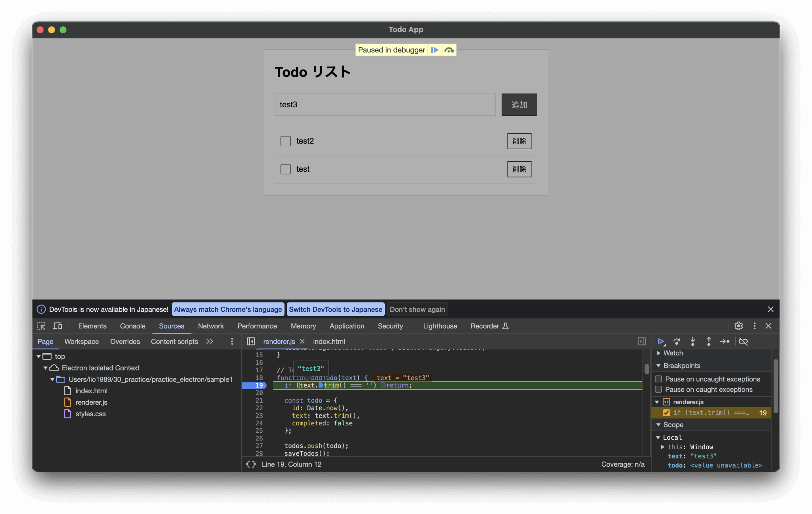Open DevTools settings gear
This screenshot has width=812, height=514.
pos(738,326)
